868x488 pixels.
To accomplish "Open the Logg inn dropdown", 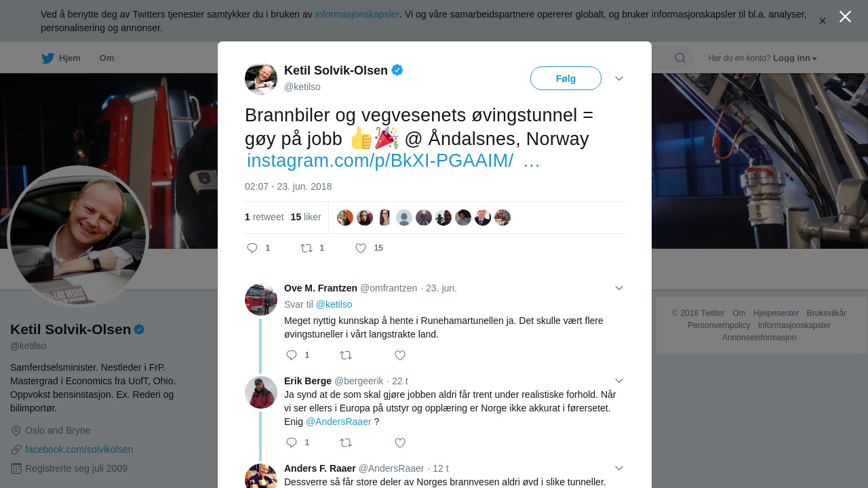I will [795, 58].
